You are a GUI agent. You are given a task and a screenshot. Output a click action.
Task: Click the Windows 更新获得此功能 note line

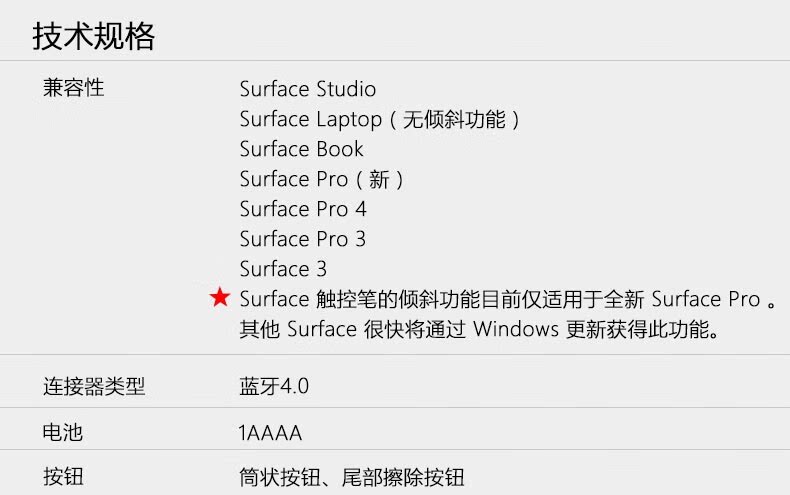pyautogui.click(x=479, y=329)
